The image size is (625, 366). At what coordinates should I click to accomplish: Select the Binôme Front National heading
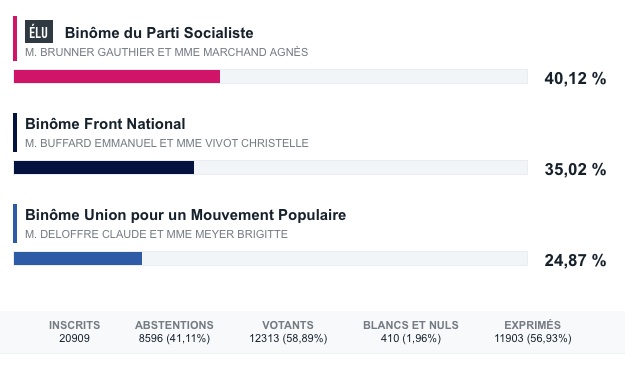tap(105, 124)
